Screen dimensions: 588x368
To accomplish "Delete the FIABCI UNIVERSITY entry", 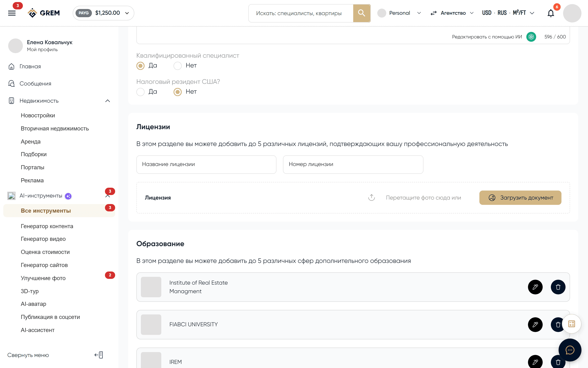I will point(557,324).
